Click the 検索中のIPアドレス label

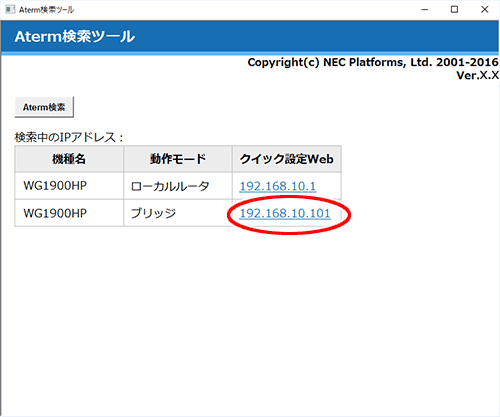(x=69, y=137)
